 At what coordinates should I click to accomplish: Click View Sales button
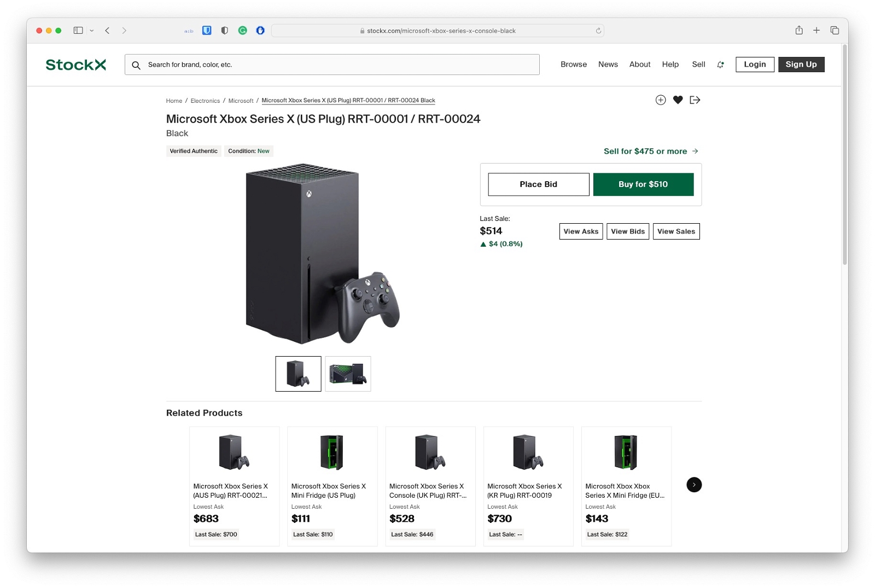click(676, 231)
